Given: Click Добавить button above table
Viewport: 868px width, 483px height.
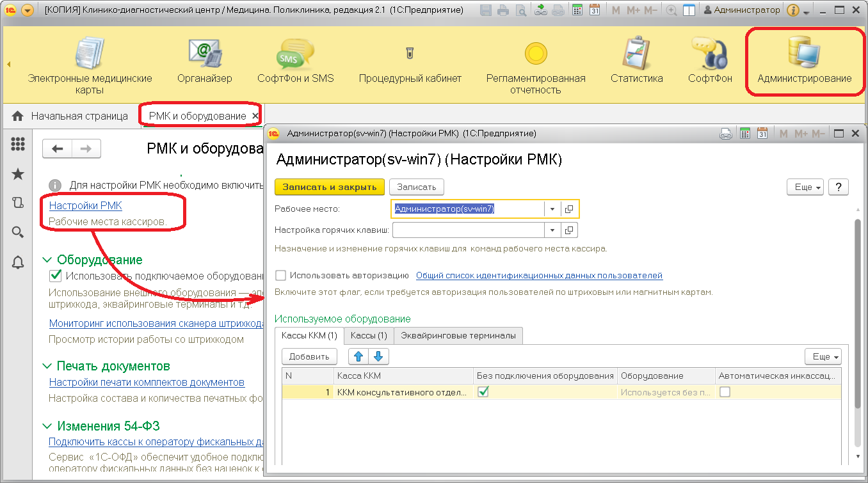Looking at the screenshot, I should (x=309, y=356).
